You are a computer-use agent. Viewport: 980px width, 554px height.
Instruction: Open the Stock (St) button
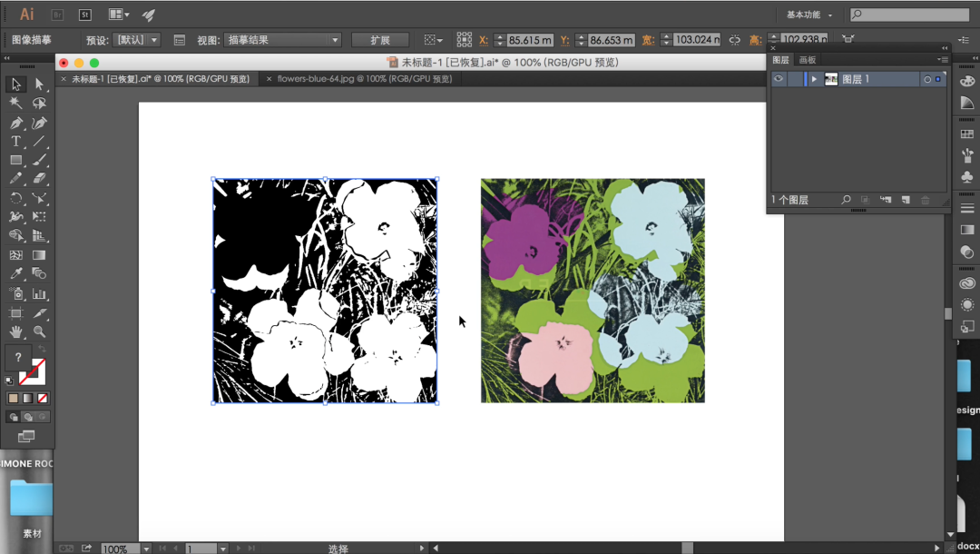click(x=85, y=15)
